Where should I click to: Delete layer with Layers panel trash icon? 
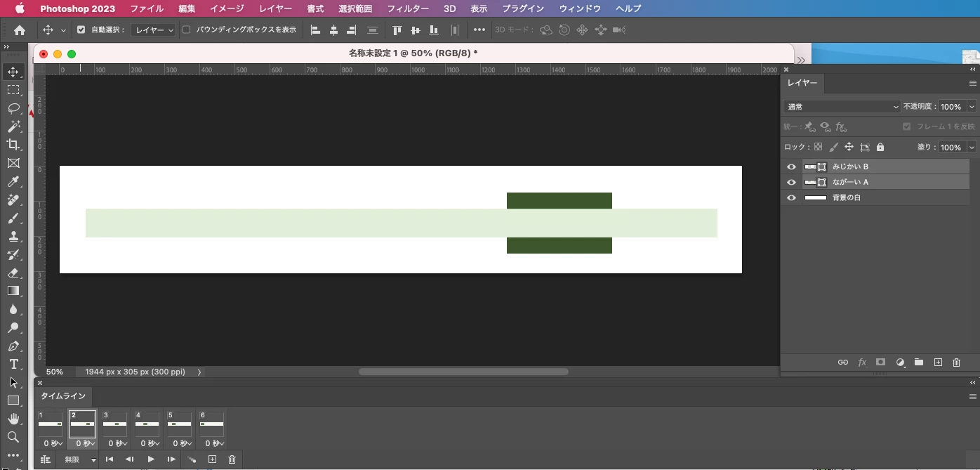pyautogui.click(x=956, y=363)
